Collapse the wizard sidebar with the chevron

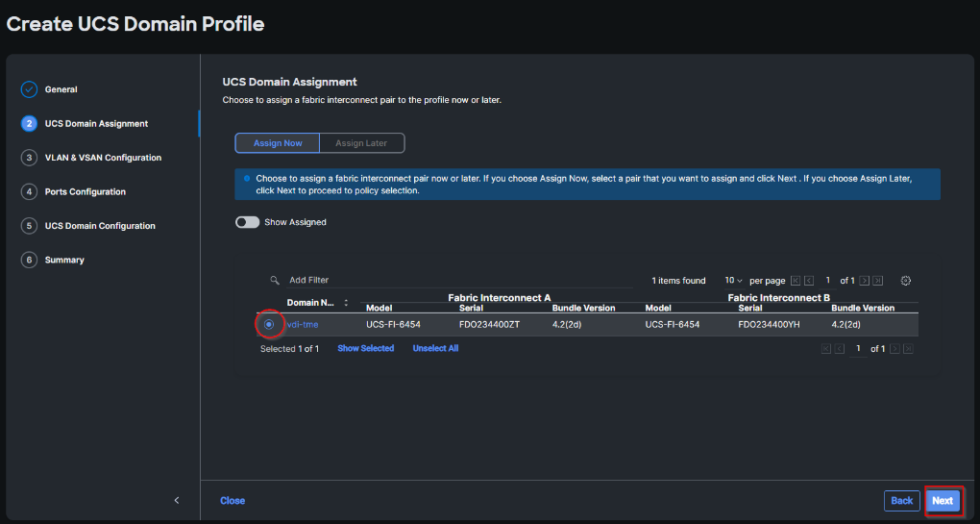176,500
